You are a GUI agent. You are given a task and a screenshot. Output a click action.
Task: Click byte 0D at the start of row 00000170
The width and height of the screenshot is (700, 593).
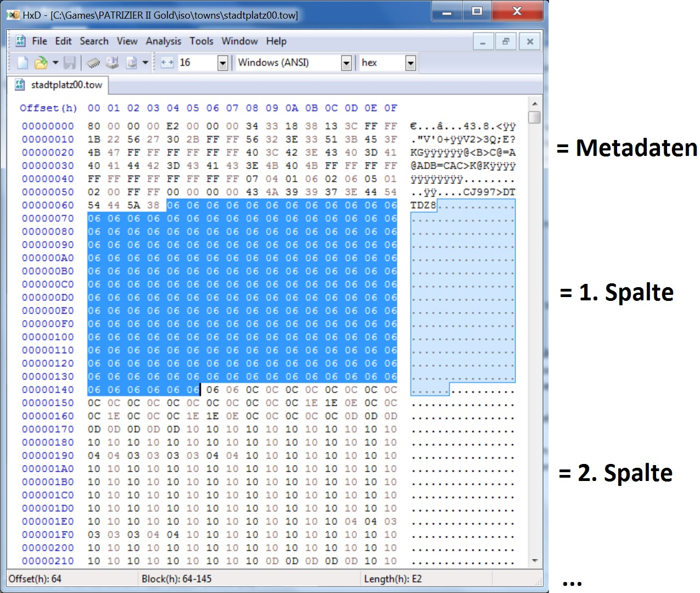94,429
